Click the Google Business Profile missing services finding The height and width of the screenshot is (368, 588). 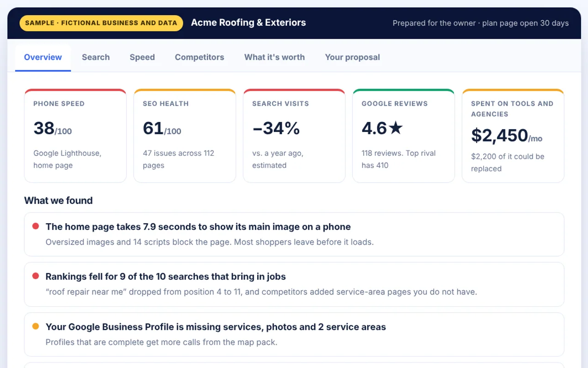(294, 334)
